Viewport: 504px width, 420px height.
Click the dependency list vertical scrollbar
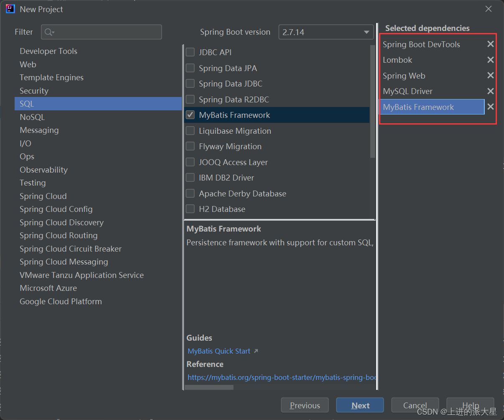click(x=372, y=102)
